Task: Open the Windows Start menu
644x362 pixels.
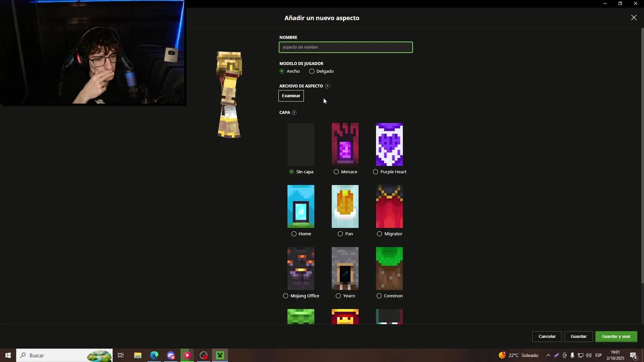Action: [x=8, y=355]
